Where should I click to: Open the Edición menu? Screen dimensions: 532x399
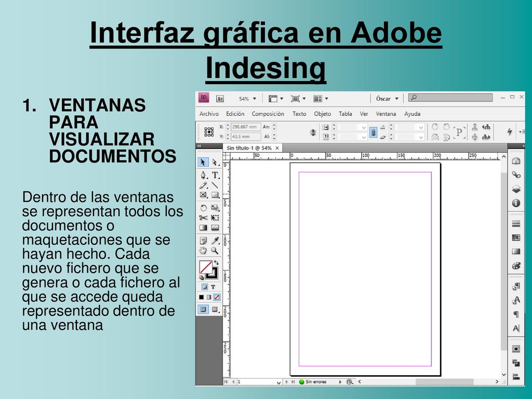point(235,114)
